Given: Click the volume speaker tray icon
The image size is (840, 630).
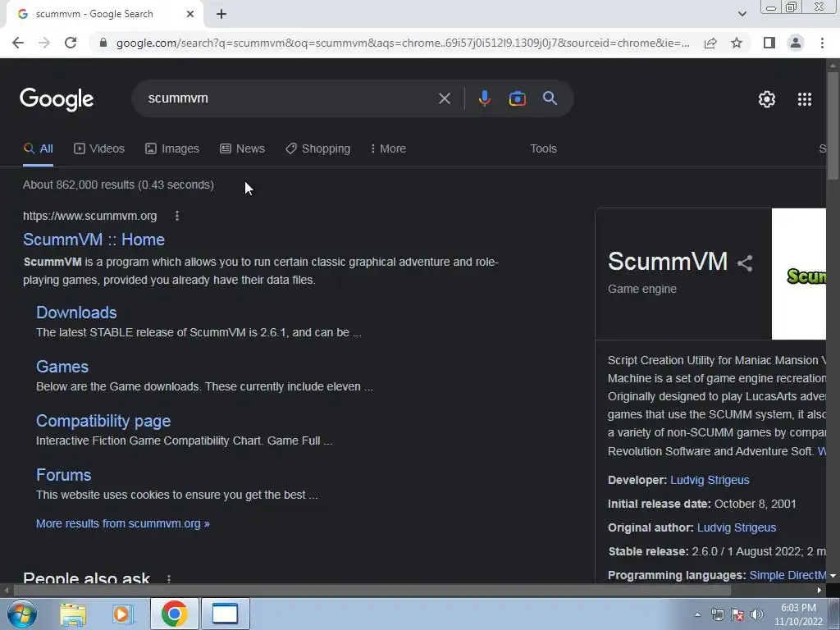Looking at the screenshot, I should (x=757, y=614).
